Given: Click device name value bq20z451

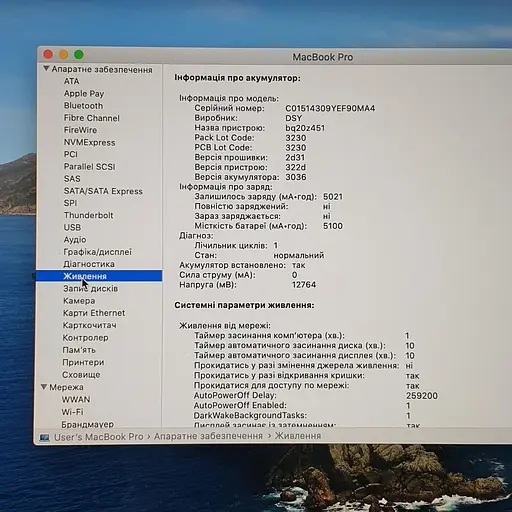Looking at the screenshot, I should (x=305, y=128).
